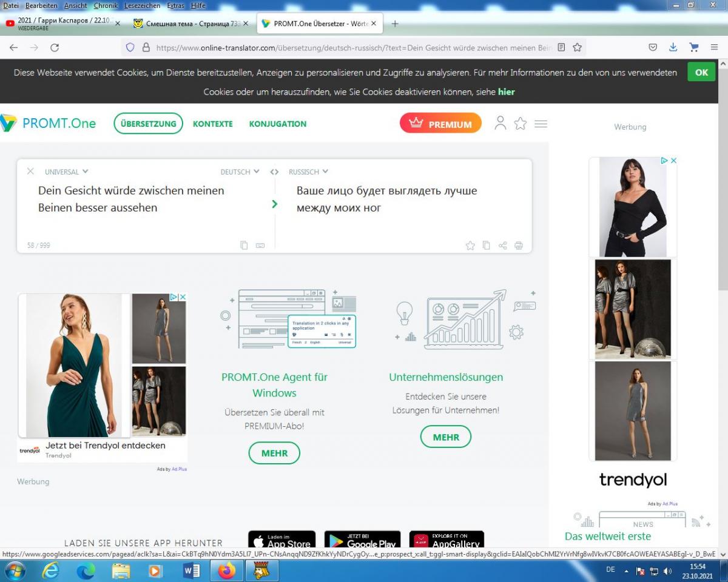Click MEHR under PROMT.One Agent für Windows
The image size is (728, 582).
[274, 453]
